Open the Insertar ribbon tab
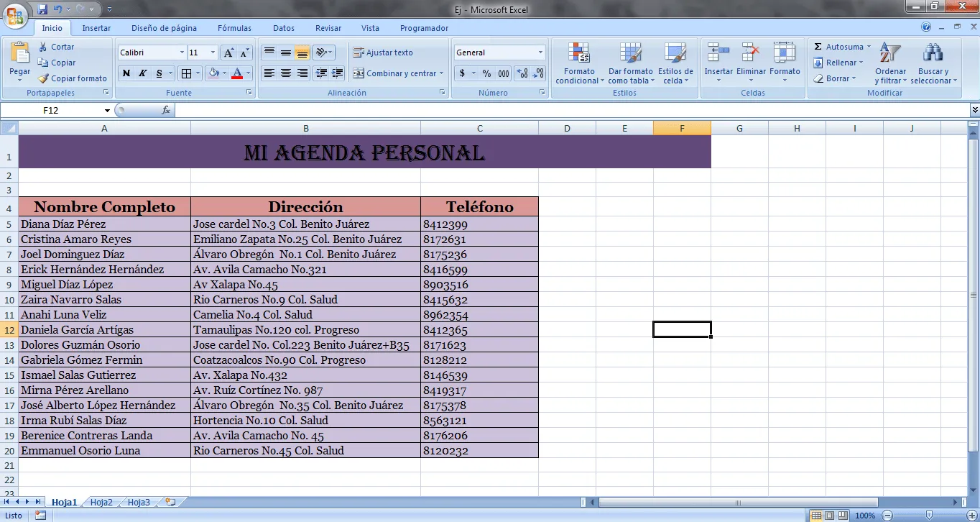Screen dimensions: 980x522 (96, 28)
